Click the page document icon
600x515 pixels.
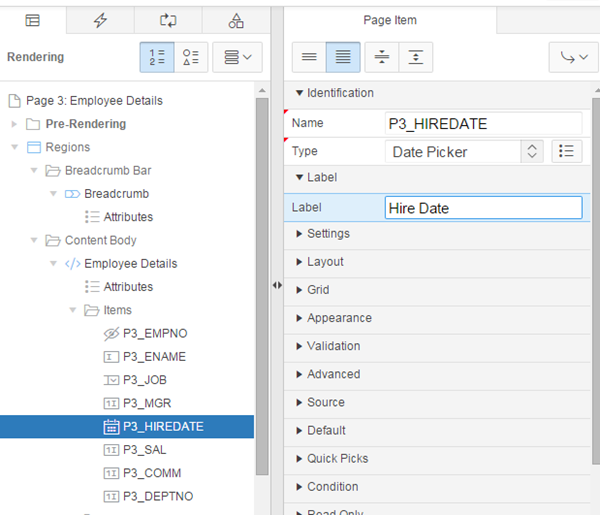click(15, 101)
